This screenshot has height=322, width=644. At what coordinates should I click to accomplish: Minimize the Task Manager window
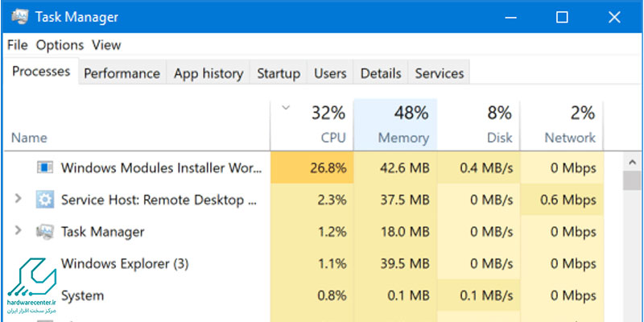[510, 16]
